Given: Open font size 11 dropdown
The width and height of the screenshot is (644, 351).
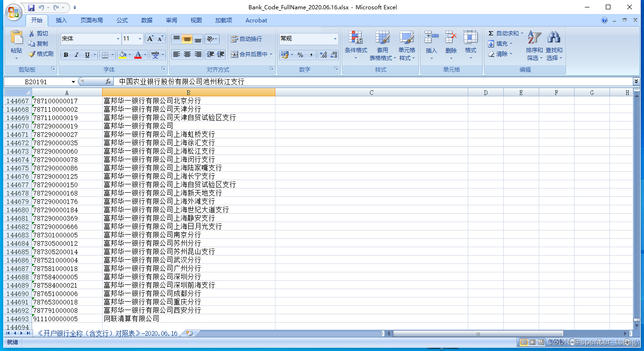Looking at the screenshot, I should pos(139,39).
